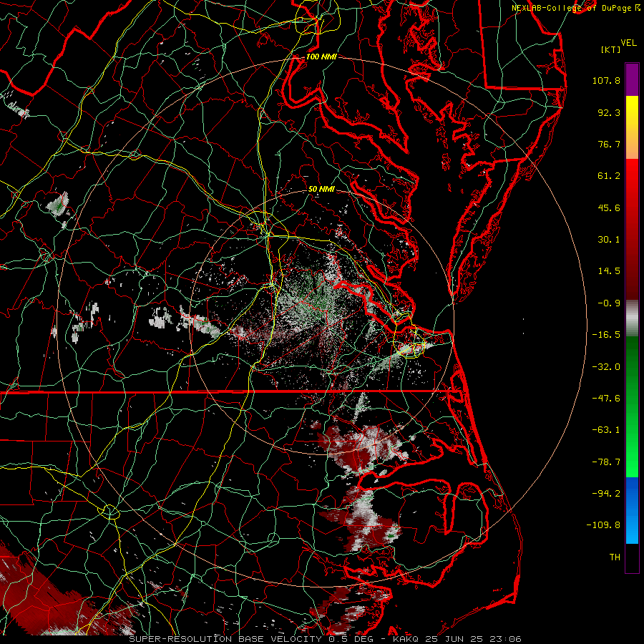Click the [KT] units label
Screen dimensions: 644x644
pos(611,49)
